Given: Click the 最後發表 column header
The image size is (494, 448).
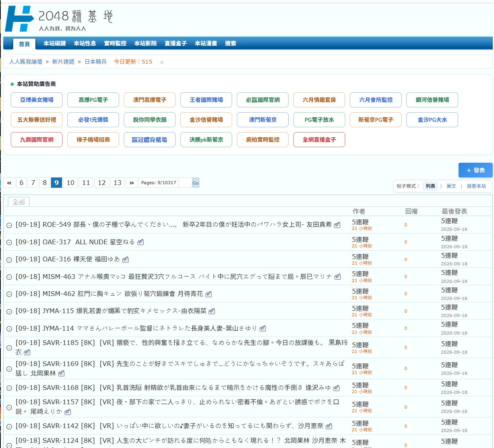Looking at the screenshot, I should [x=455, y=211].
